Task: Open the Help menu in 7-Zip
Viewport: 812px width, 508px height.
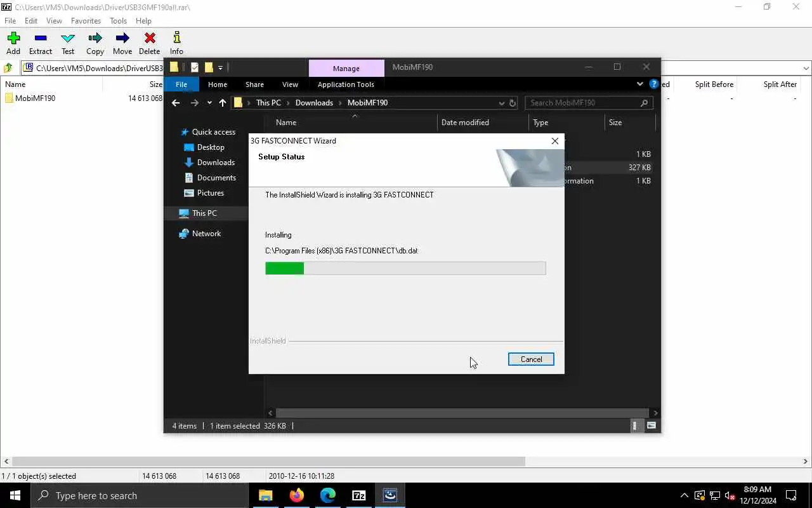Action: tap(143, 21)
